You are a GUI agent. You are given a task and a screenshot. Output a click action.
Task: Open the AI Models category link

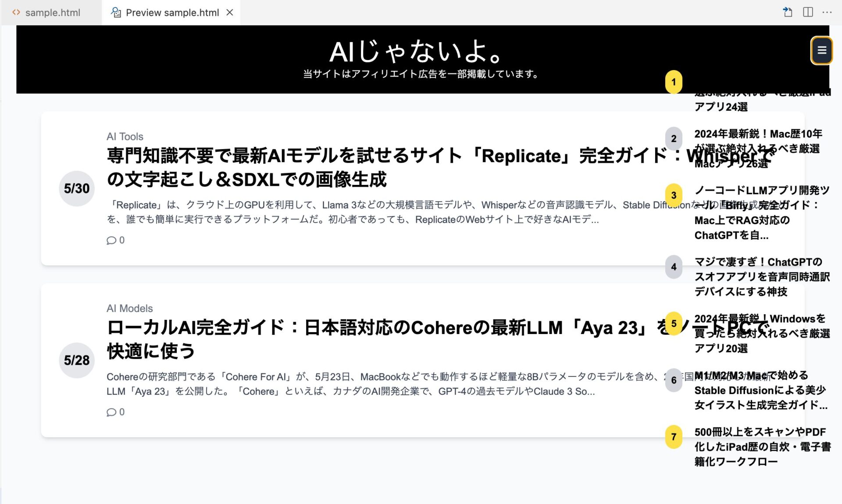pos(129,309)
